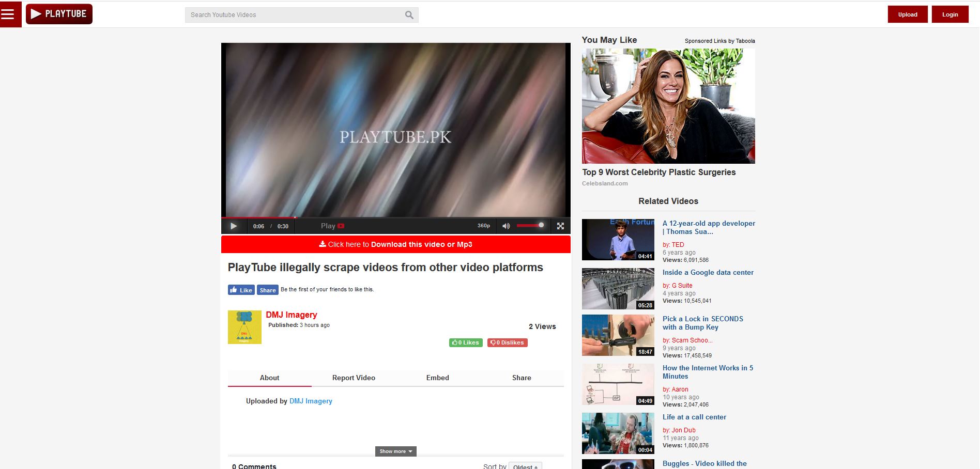Enter fullscreen mode
The height and width of the screenshot is (469, 980).
560,226
